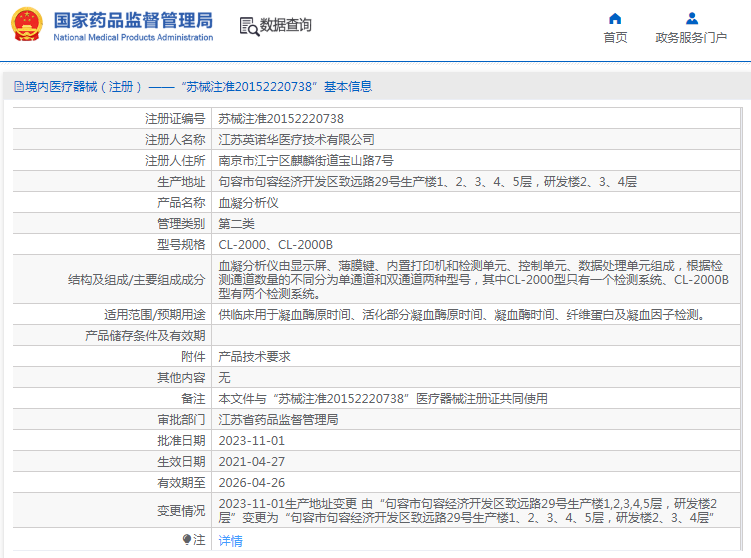Select product name 血凝分析仪

pyautogui.click(x=249, y=203)
